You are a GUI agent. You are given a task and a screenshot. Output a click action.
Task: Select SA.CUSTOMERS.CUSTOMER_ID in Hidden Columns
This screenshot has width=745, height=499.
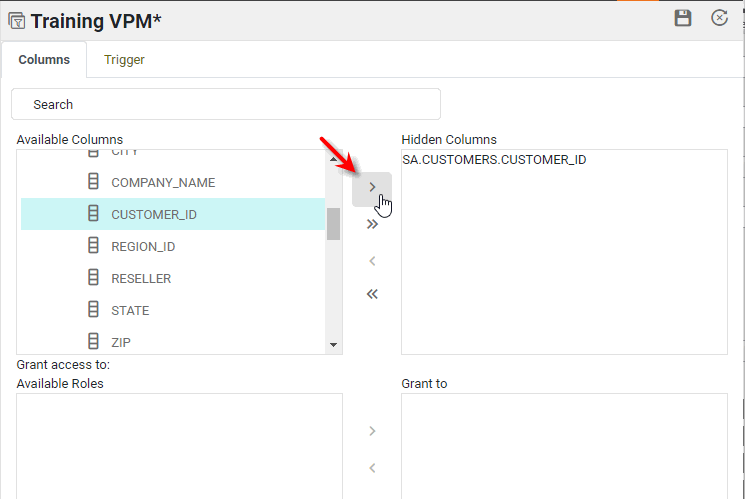tap(494, 160)
